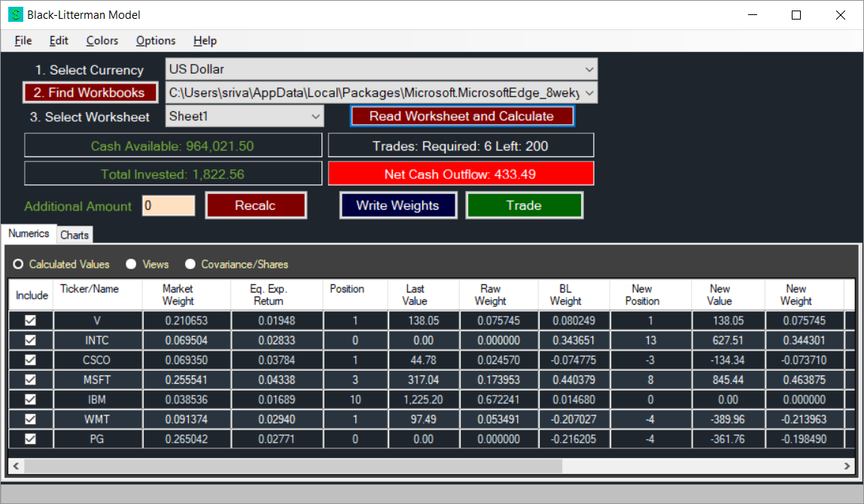The image size is (864, 504).
Task: Minimize the Black-Litterman Model window
Action: click(752, 15)
